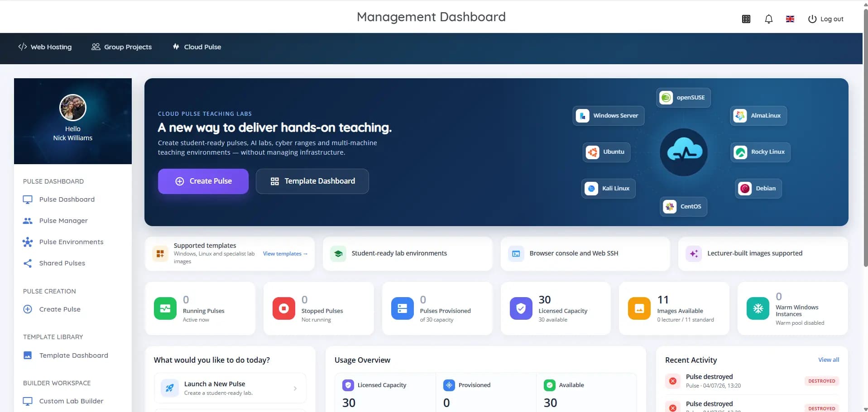Change language via UK flag icon
The image size is (868, 412).
pos(790,19)
